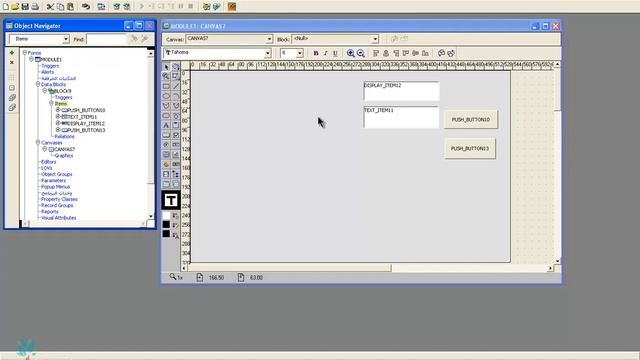Viewport: 640px width, 360px height.
Task: Select the Record Groups tree node
Action: (57, 205)
